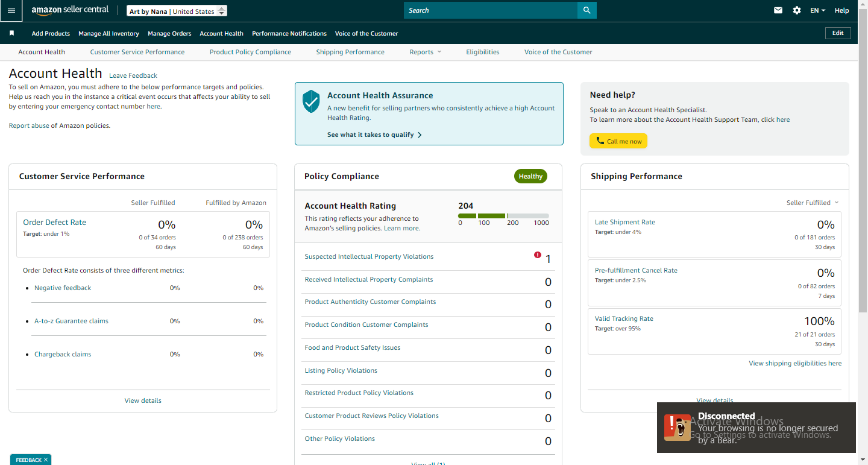
Task: Open the Negative feedback metric link
Action: coord(63,288)
